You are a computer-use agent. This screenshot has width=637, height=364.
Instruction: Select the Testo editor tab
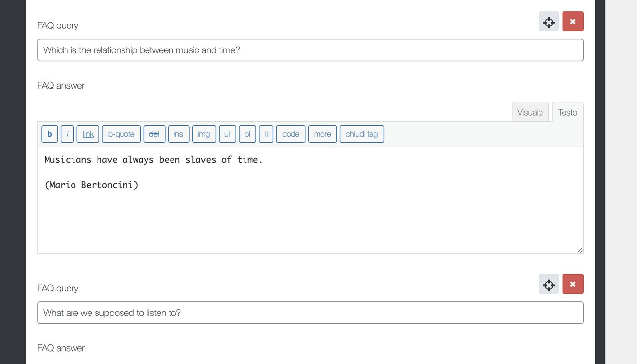tap(567, 112)
